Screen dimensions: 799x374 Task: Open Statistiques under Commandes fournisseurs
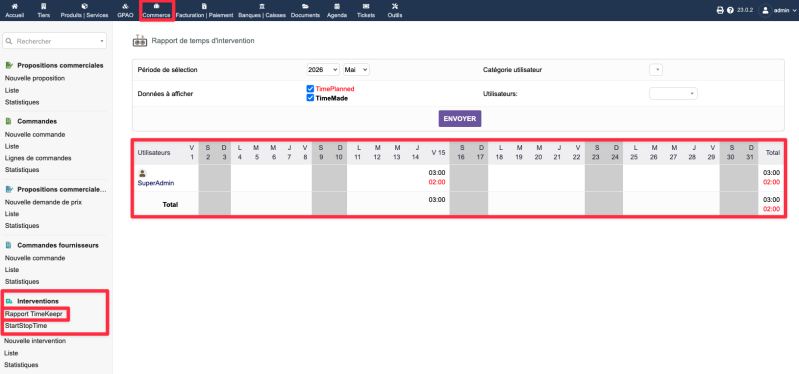coord(22,281)
